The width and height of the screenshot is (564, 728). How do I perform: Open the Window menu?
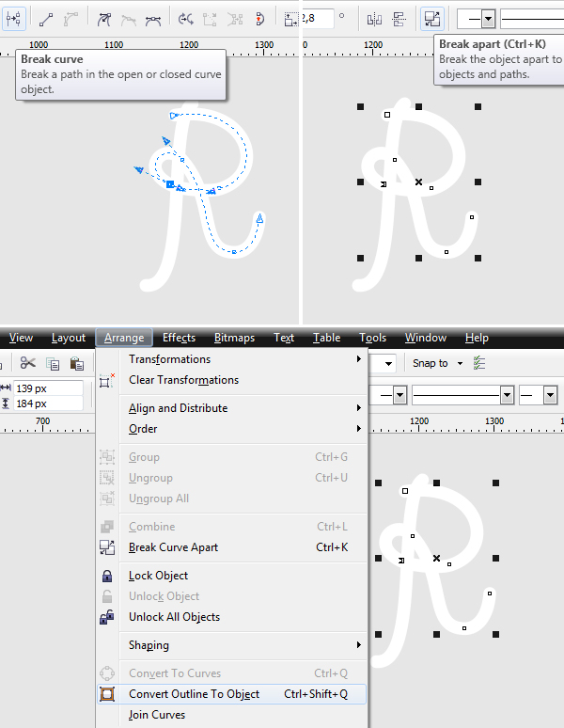tap(425, 338)
